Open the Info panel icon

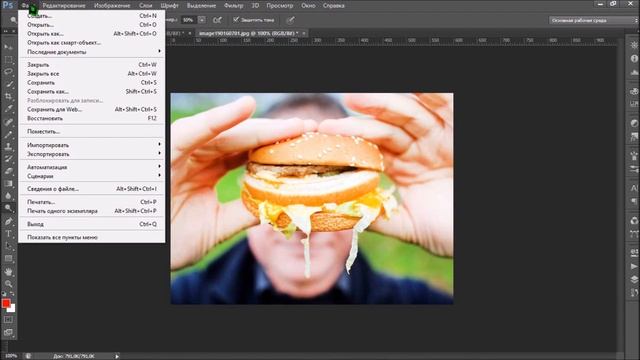634,59
